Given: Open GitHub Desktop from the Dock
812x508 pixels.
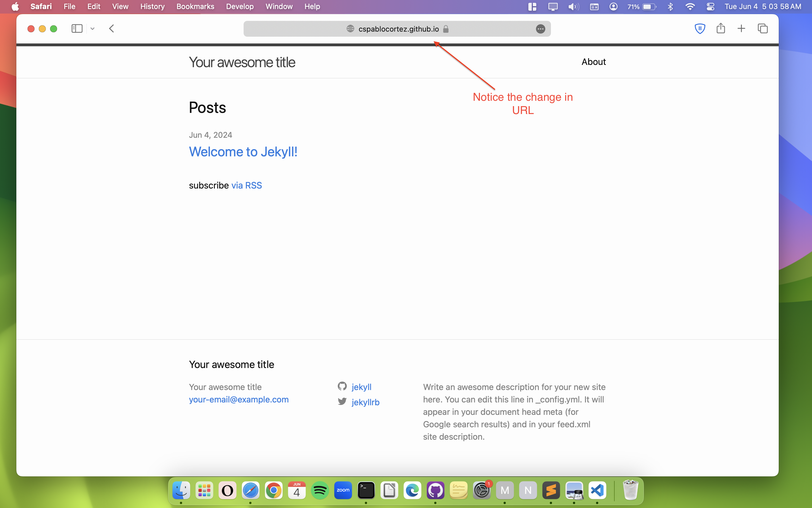Looking at the screenshot, I should (x=436, y=490).
